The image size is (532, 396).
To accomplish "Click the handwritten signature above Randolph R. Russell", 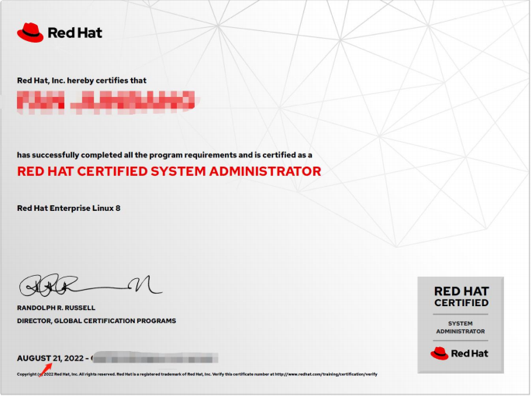I will [91, 285].
